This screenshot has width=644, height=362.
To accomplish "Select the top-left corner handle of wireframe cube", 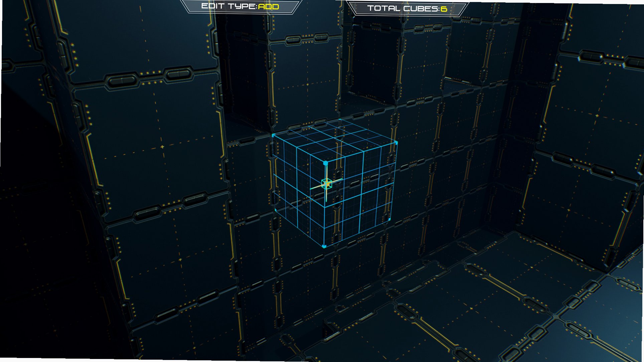I will (273, 135).
